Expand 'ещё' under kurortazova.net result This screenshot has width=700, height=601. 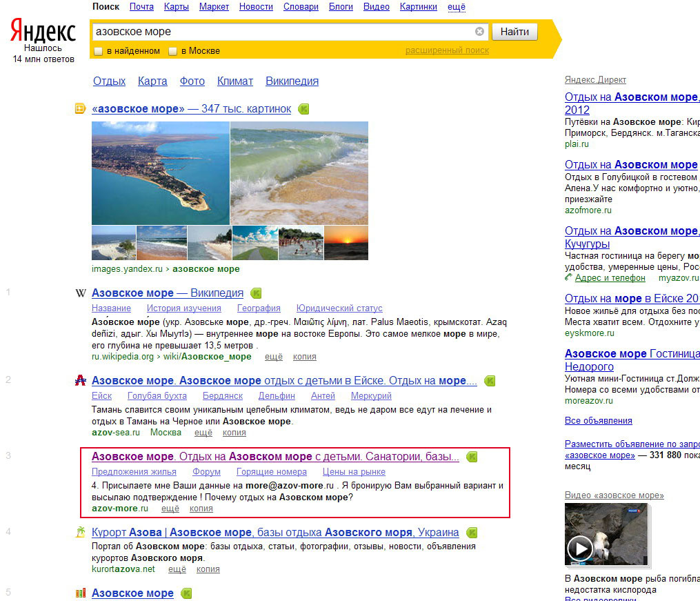click(177, 569)
